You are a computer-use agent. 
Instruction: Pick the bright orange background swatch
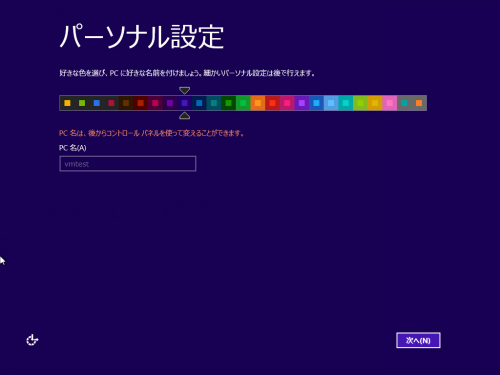coord(258,103)
